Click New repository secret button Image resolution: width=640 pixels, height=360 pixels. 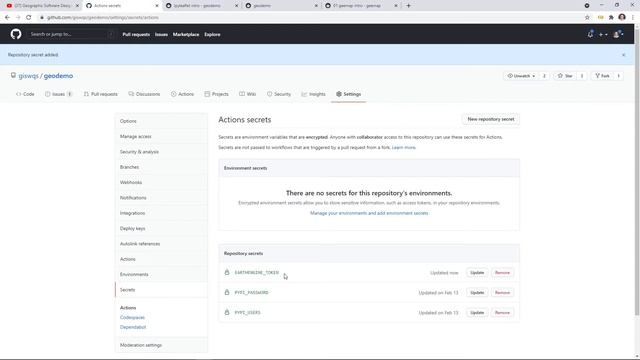pyautogui.click(x=491, y=119)
